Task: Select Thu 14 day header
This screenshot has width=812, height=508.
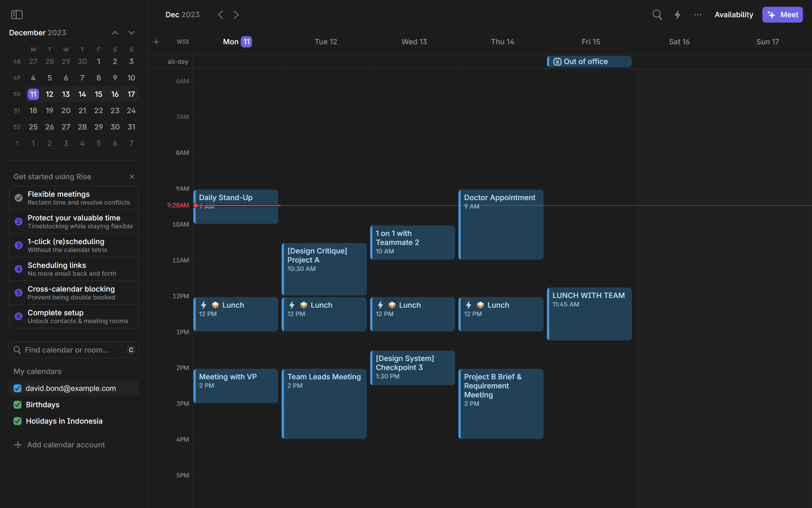Action: point(502,41)
